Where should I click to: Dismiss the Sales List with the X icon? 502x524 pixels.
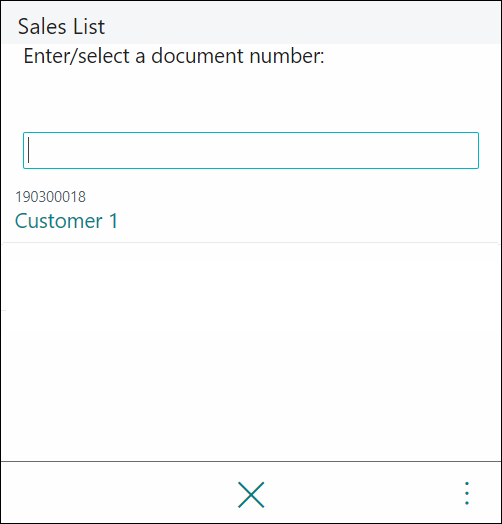(x=251, y=495)
